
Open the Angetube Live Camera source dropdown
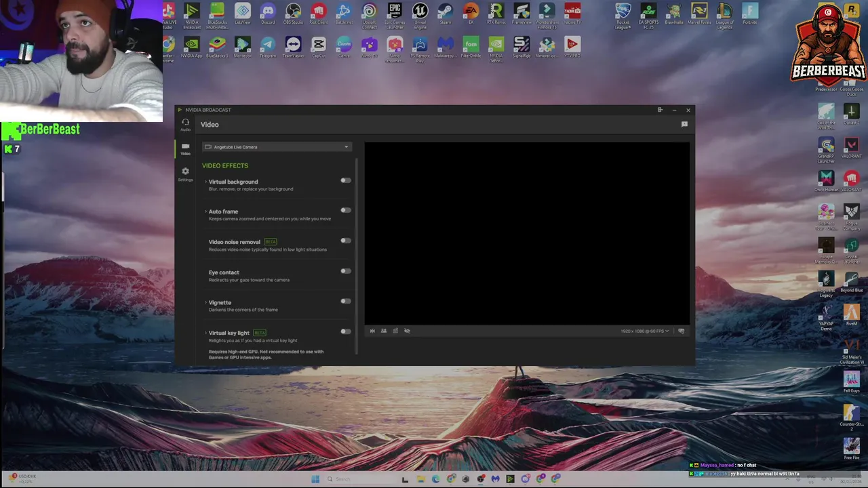click(277, 147)
